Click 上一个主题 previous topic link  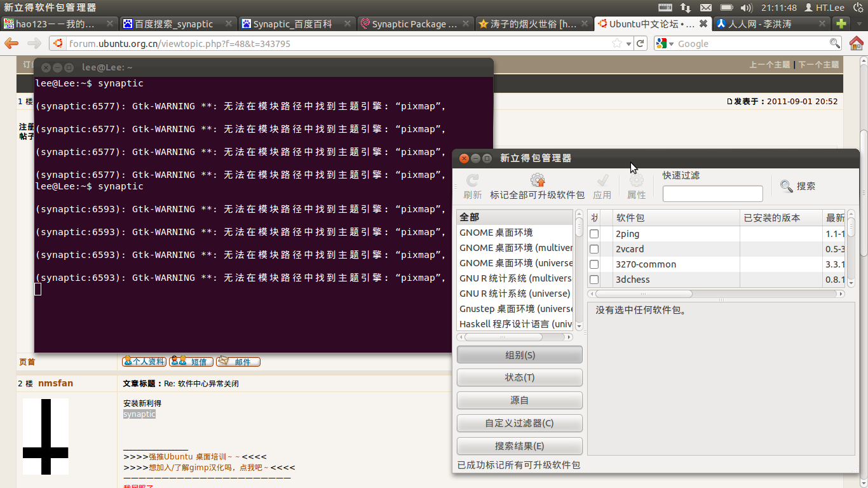[x=770, y=65]
